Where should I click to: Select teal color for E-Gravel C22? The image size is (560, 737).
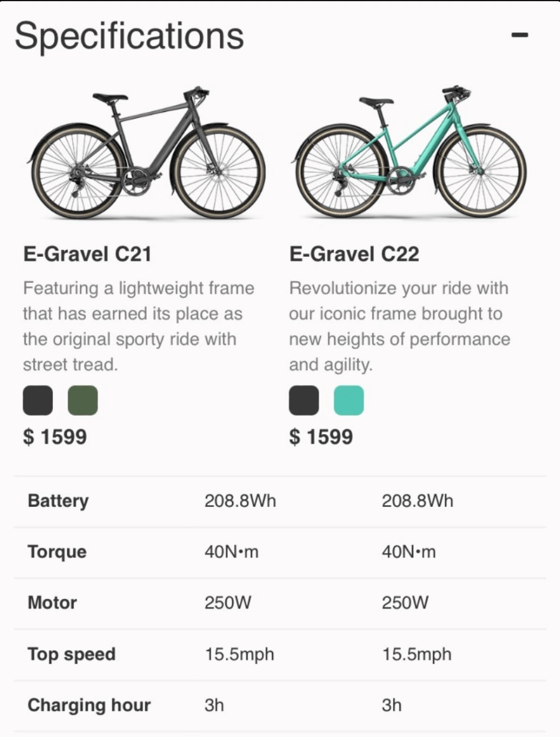coord(349,401)
